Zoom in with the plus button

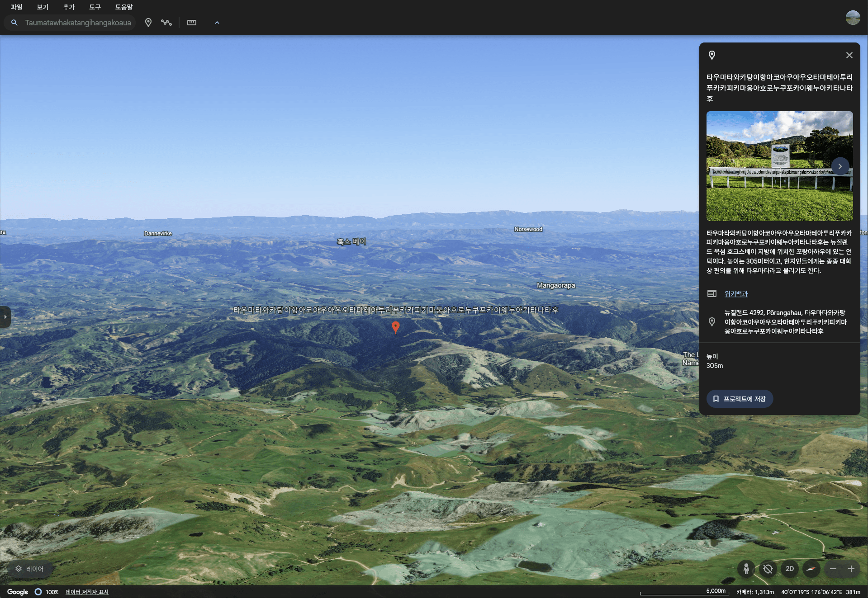(851, 569)
